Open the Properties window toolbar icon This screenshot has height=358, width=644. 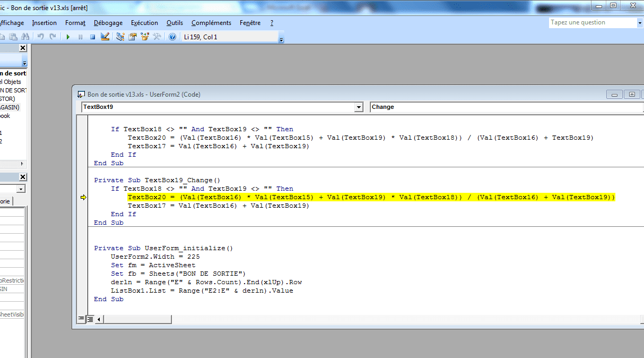pos(133,37)
